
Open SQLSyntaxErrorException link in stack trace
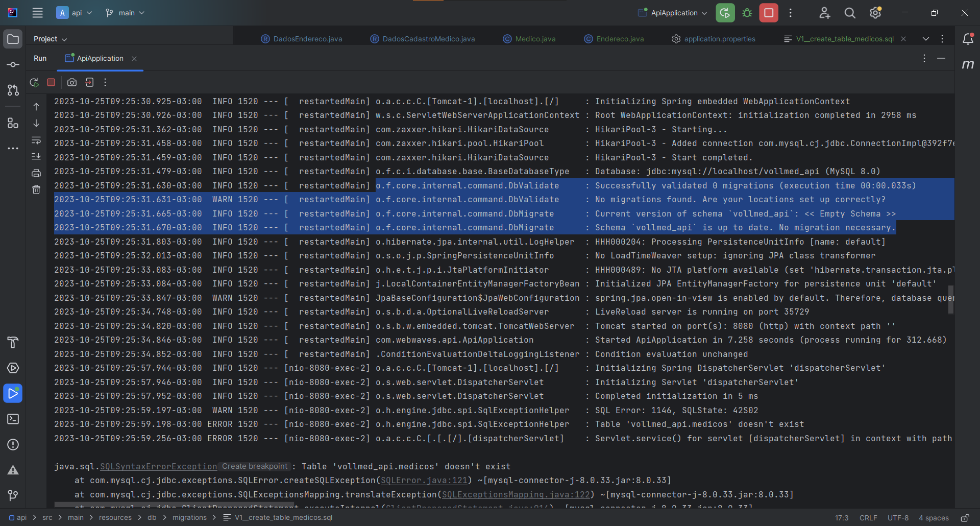[x=159, y=466]
